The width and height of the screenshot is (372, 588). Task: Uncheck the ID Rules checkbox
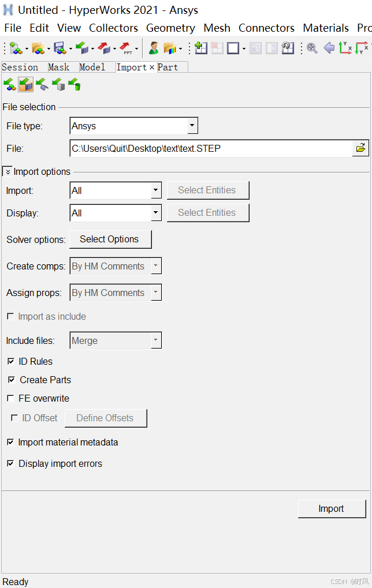tap(11, 361)
